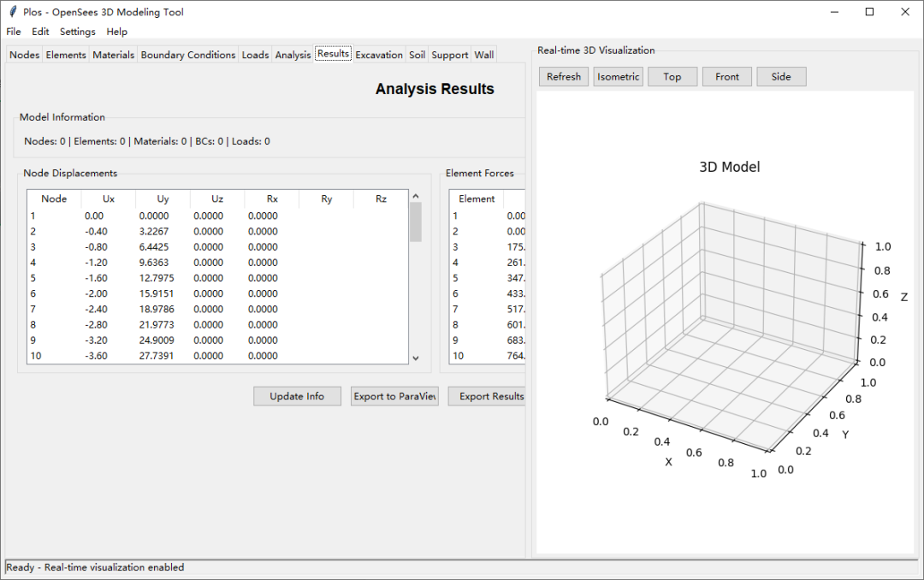
Task: Select Uy value 27.7391
Action: (x=157, y=356)
